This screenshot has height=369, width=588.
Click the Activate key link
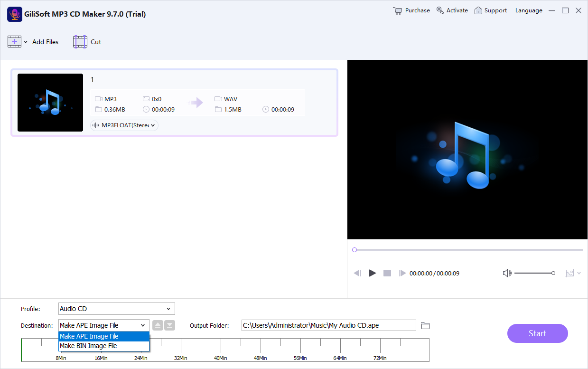click(452, 10)
